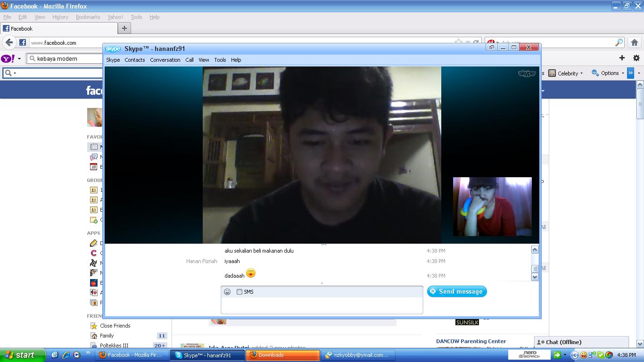Click into the Skype message text box

coord(322,305)
